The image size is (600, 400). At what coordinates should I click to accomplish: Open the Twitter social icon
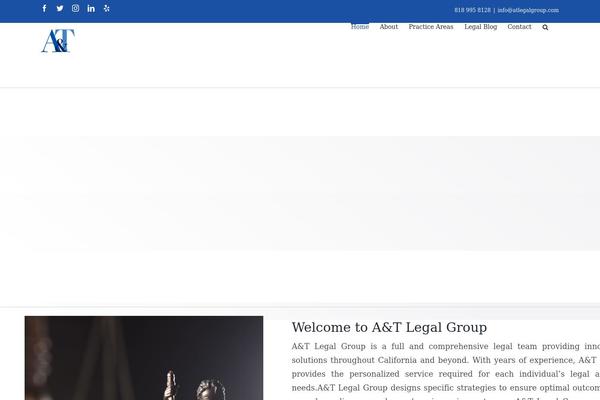point(60,8)
